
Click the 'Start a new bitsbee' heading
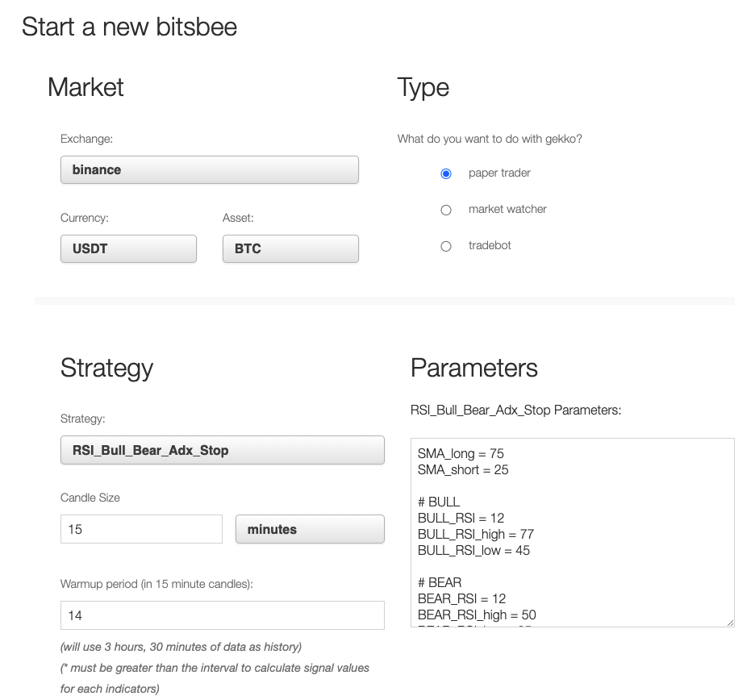[129, 27]
